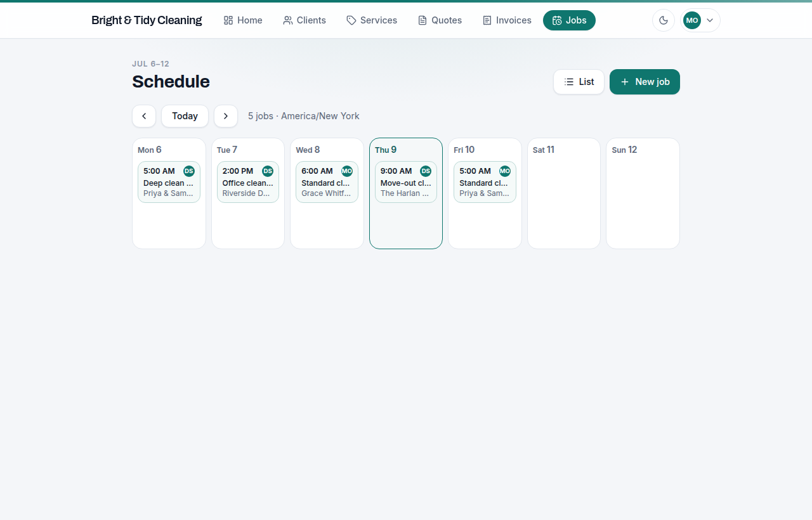Click DS avatar on Tuesday job
The width and height of the screenshot is (812, 520).
click(268, 171)
